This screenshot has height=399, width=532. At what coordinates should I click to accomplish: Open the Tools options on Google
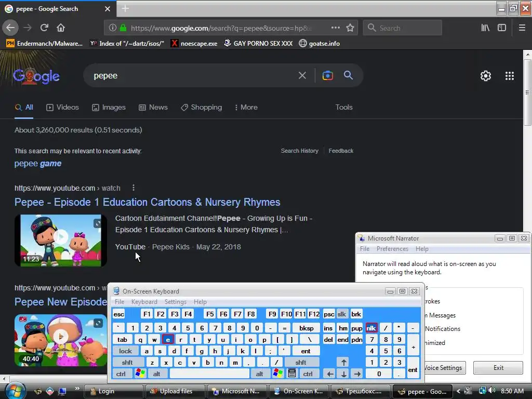point(344,107)
